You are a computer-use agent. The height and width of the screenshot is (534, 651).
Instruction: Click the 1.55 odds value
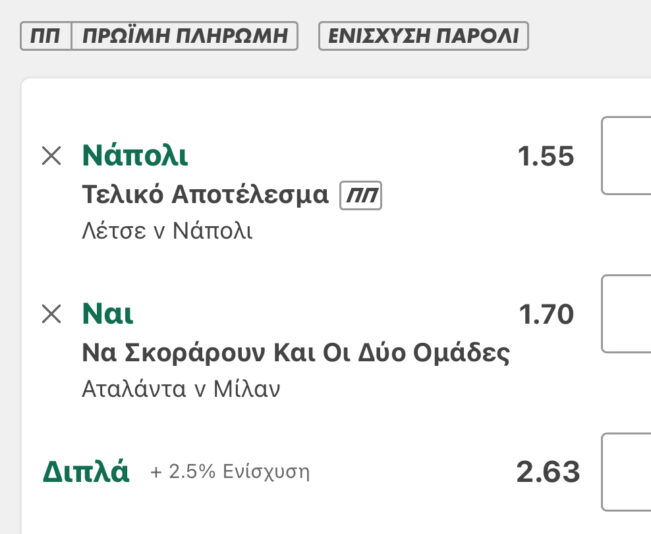545,157
